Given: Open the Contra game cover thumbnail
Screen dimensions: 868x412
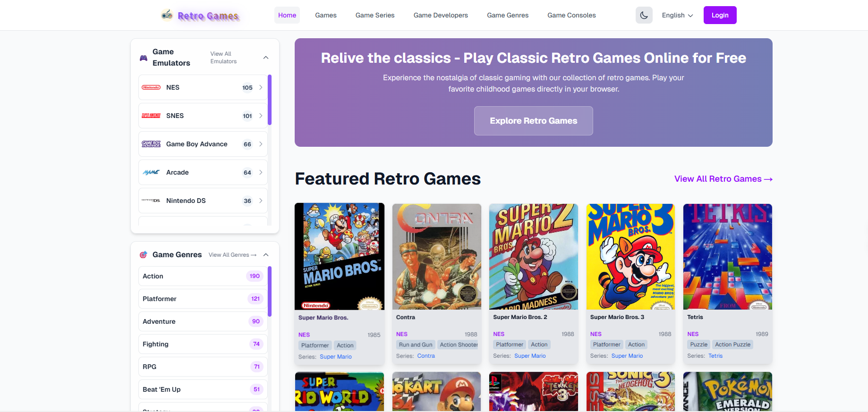Looking at the screenshot, I should 437,257.
